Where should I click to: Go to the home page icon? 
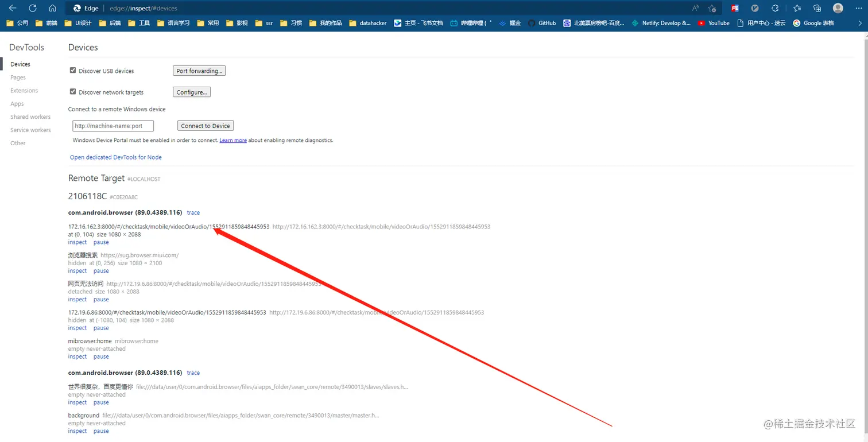coord(52,8)
